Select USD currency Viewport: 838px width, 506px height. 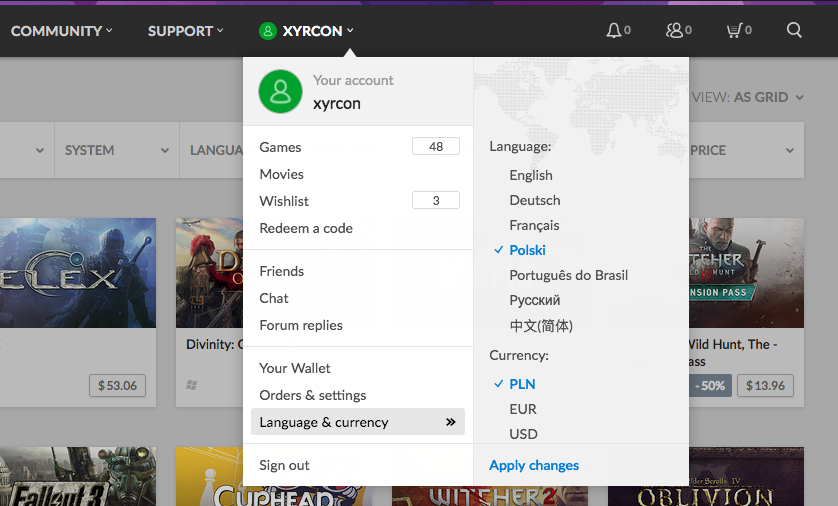click(523, 434)
